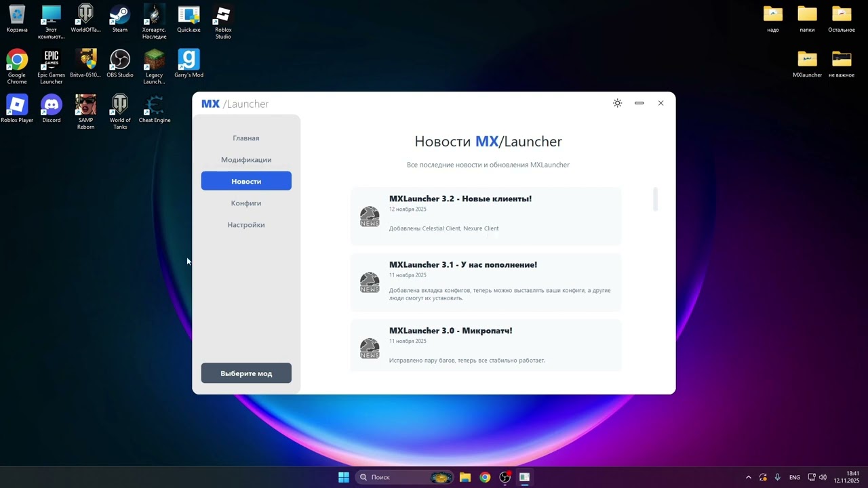Open the Конфиги section
Image resolution: width=868 pixels, height=488 pixels.
click(x=246, y=203)
